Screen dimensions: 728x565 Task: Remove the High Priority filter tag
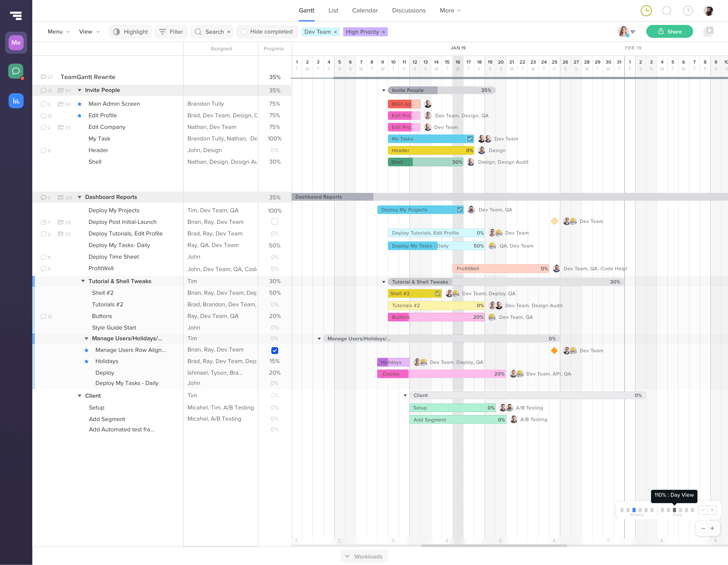click(383, 32)
